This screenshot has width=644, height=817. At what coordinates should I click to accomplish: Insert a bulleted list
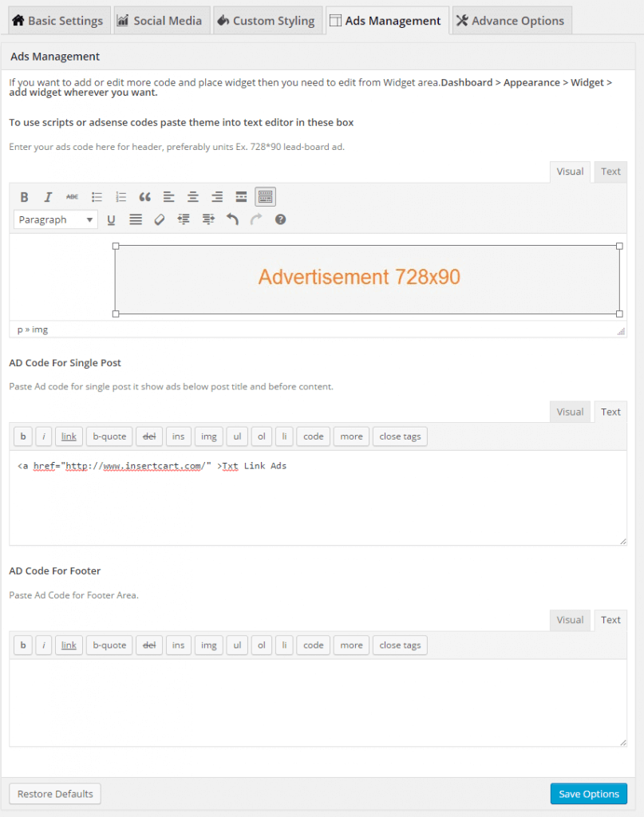(x=97, y=196)
